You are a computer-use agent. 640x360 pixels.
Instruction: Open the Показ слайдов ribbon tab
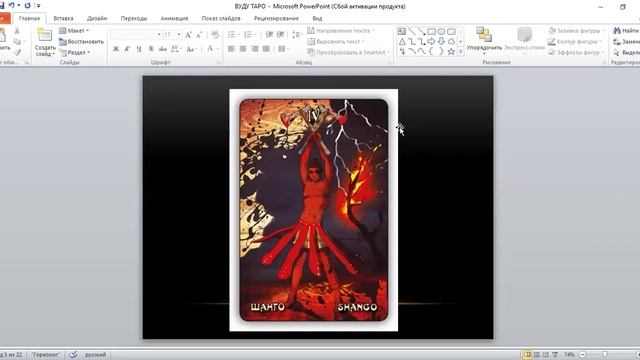click(x=221, y=18)
